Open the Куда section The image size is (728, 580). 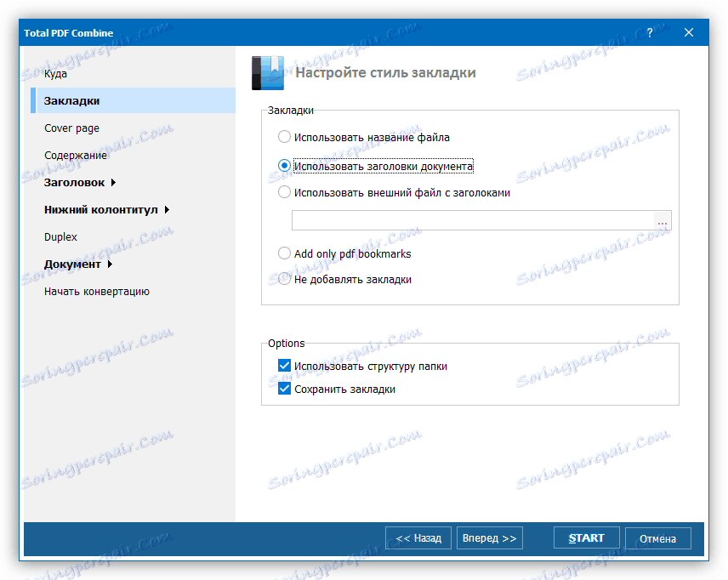point(55,73)
